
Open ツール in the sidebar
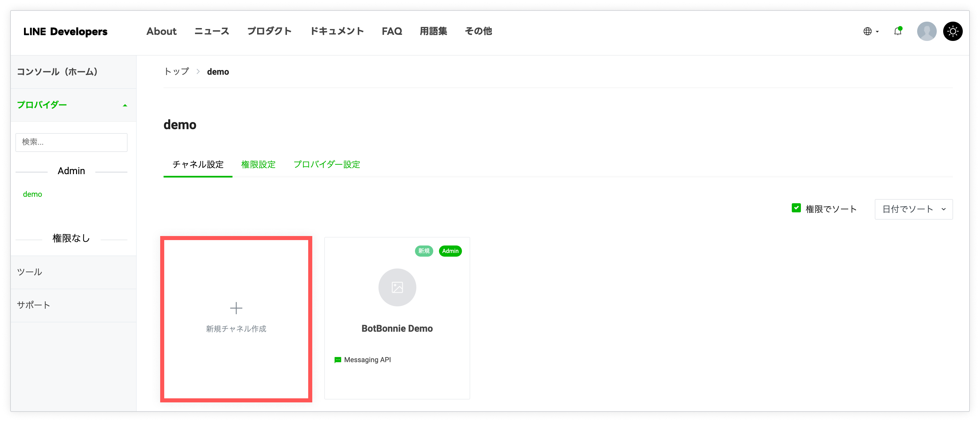click(73, 272)
